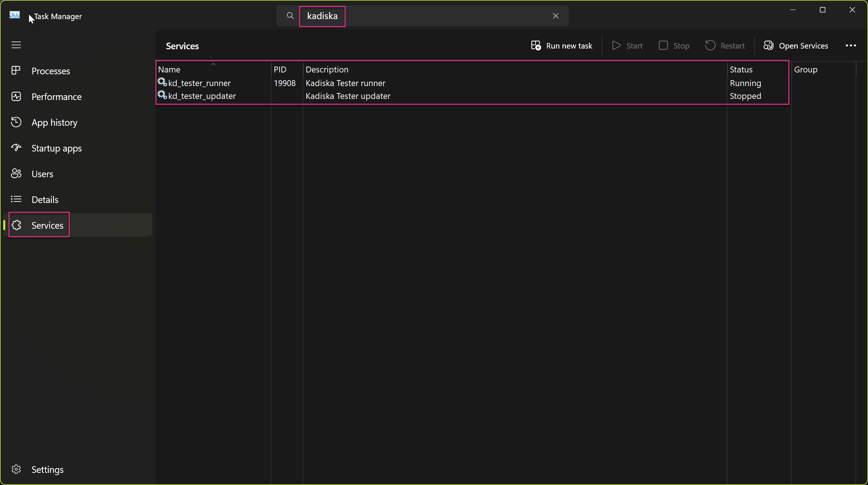
Task: Open the hamburger navigation menu
Action: 16,45
